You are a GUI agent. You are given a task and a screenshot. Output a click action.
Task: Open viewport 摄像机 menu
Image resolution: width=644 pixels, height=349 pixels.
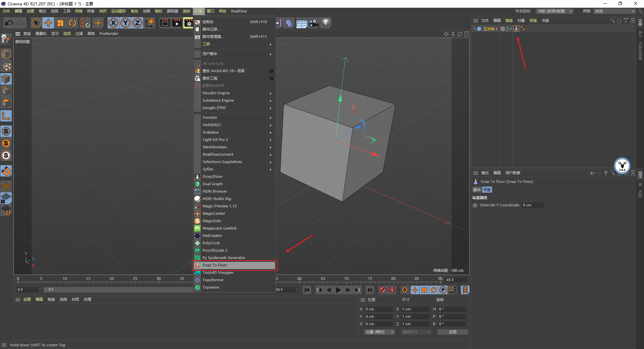coord(41,34)
